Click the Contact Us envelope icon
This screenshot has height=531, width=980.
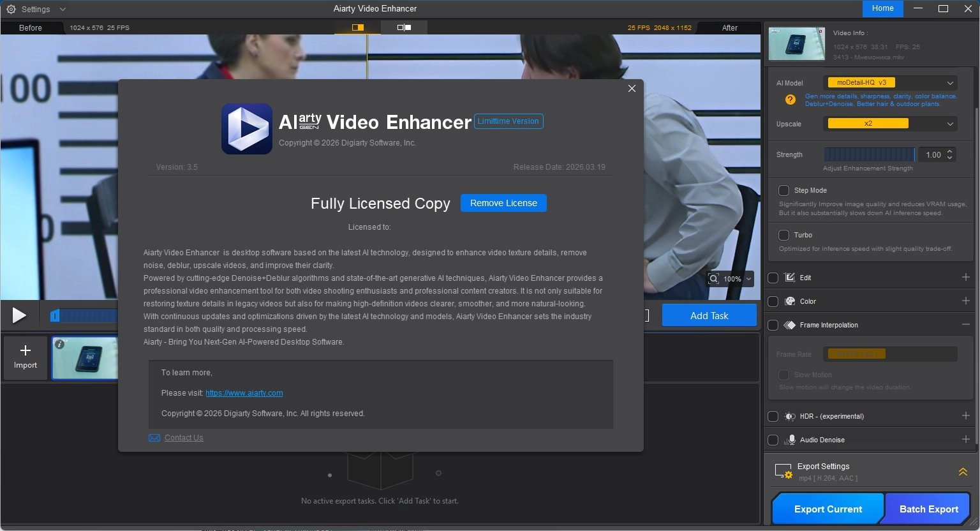tap(154, 438)
